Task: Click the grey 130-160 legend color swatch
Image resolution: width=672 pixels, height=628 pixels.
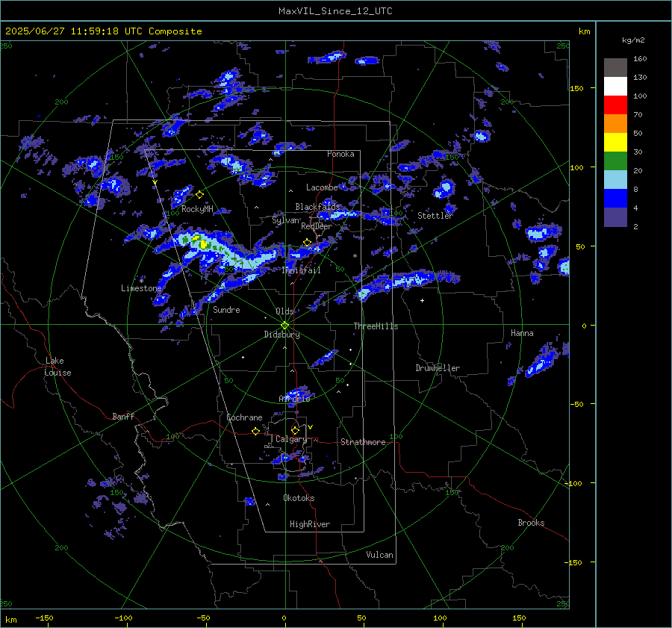Action: click(x=615, y=68)
